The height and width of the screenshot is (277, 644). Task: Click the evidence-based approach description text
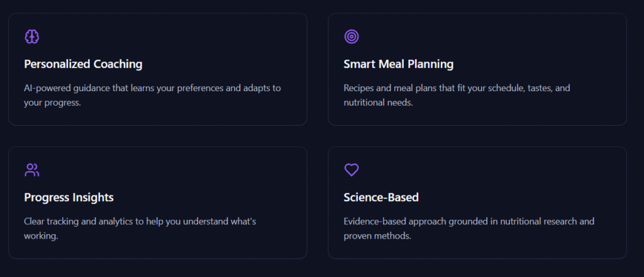[469, 221]
